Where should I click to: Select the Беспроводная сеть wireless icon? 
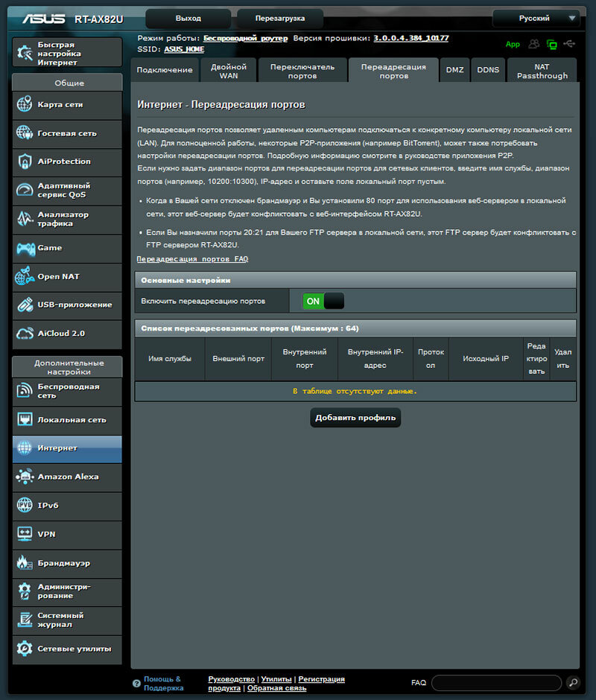25,391
